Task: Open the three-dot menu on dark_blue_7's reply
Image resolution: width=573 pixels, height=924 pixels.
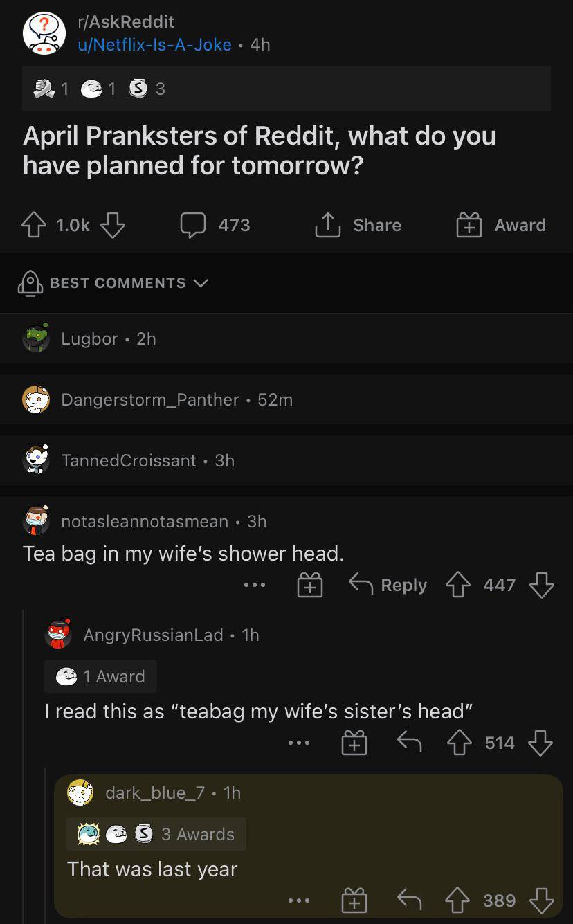Action: 299,900
